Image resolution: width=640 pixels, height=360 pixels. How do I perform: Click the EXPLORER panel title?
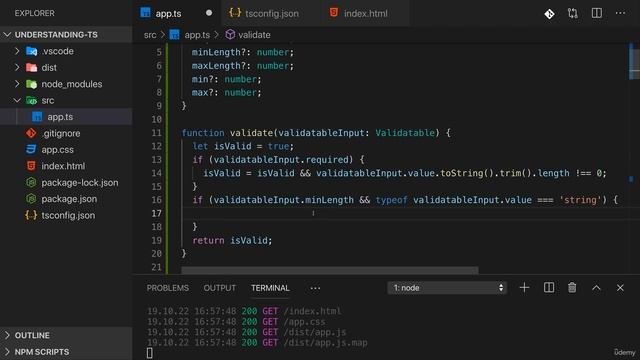click(35, 13)
